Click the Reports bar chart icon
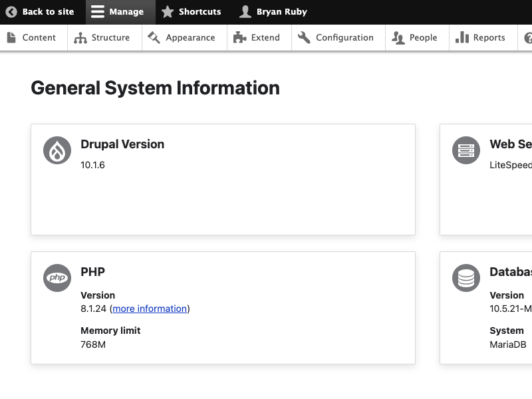532x399 pixels. 462,38
